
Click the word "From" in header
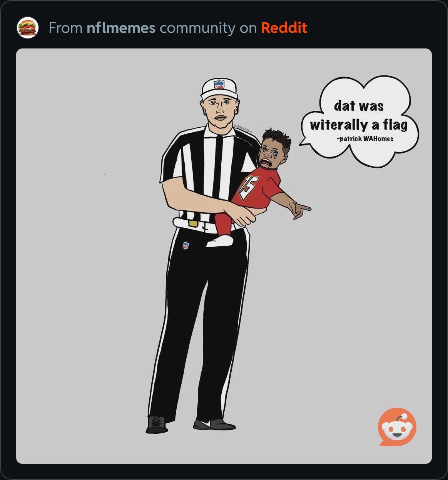[66, 28]
